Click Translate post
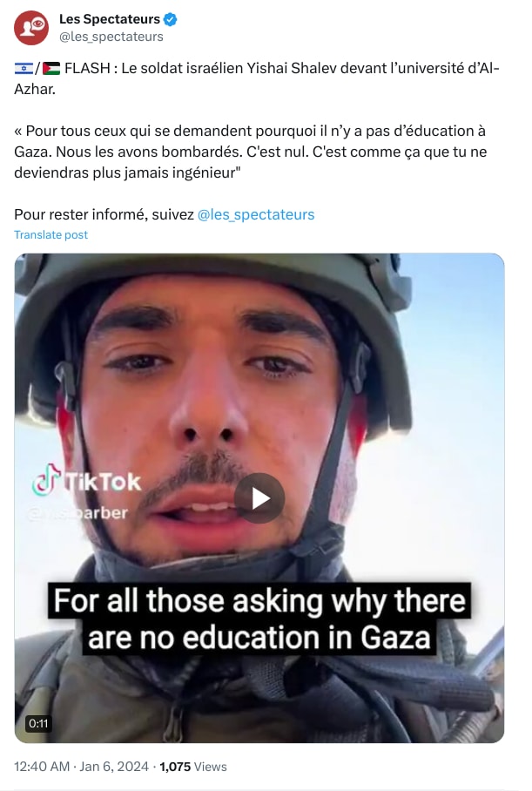532x791 pixels. coord(51,234)
